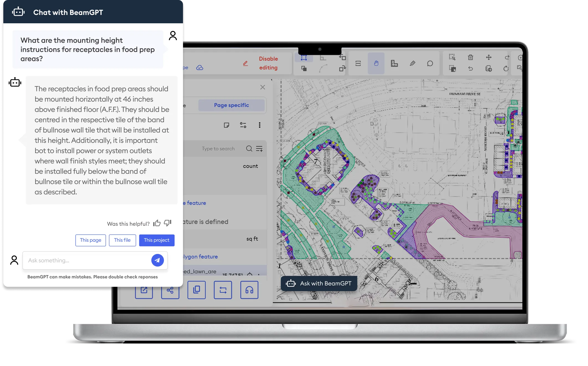Click the user question message bubble
Screen dimensions: 588x366
[x=88, y=49]
